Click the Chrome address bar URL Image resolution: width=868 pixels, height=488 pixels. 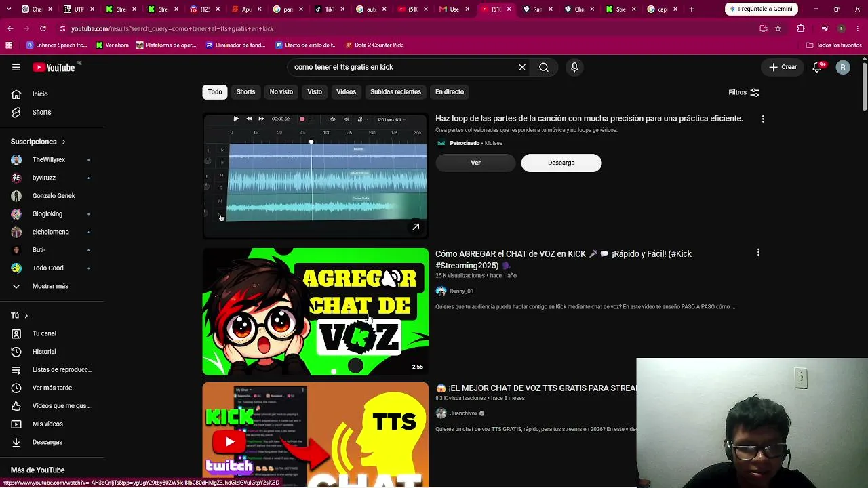172,28
